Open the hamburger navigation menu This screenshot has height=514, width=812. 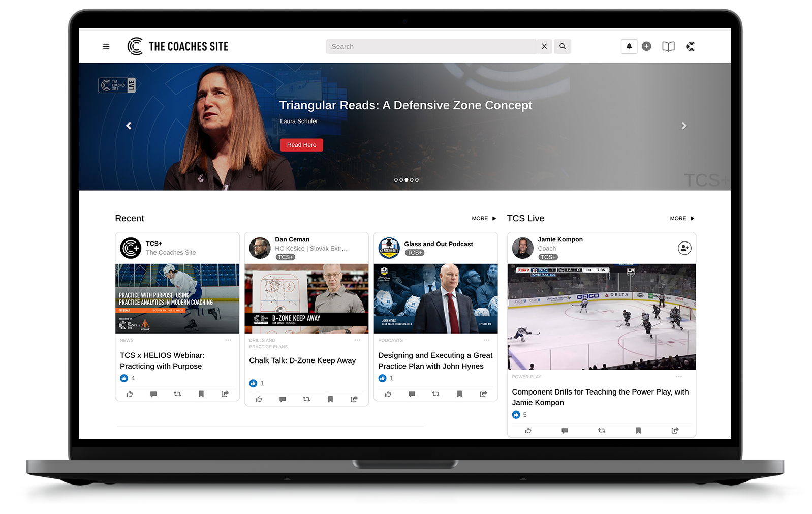point(106,47)
